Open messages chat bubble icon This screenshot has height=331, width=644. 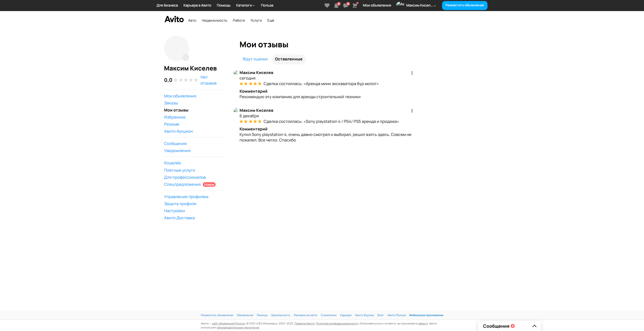point(345,6)
